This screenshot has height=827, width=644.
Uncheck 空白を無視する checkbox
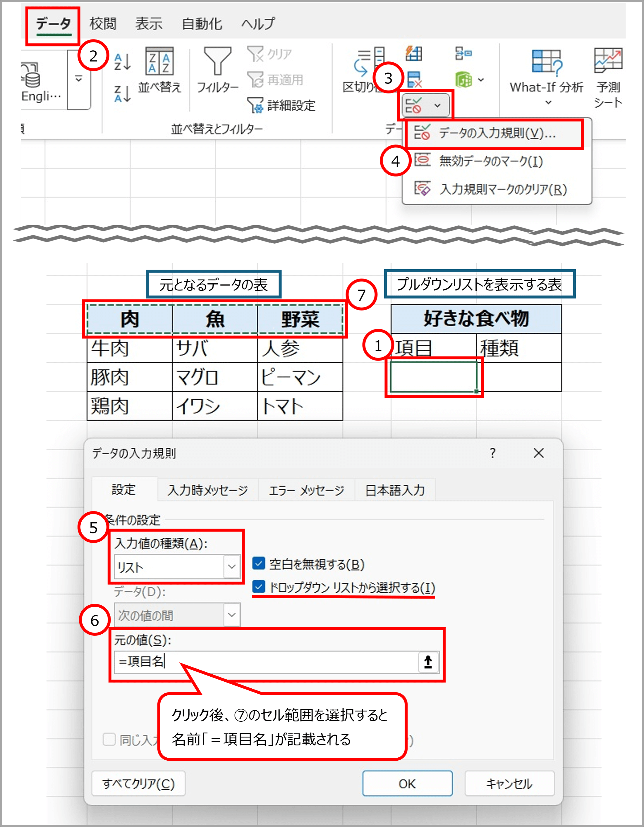[258, 564]
